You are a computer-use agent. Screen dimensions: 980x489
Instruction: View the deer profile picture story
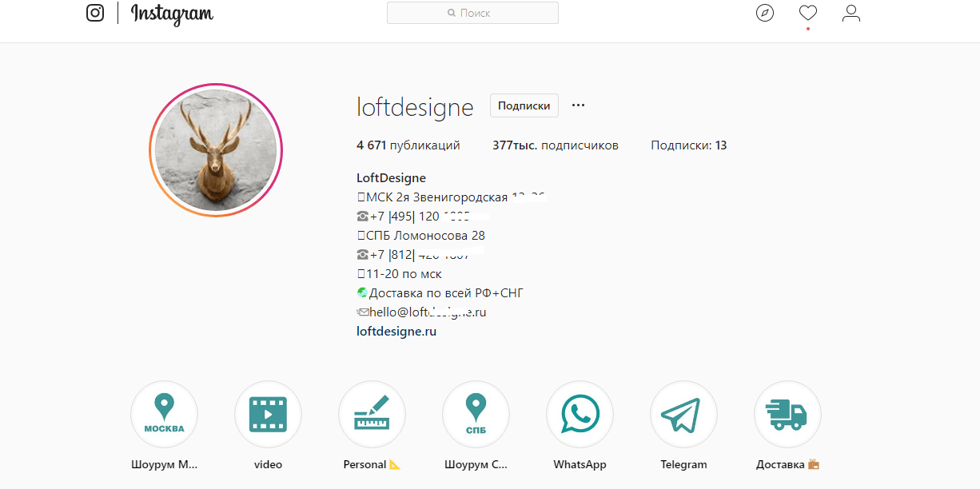(216, 150)
